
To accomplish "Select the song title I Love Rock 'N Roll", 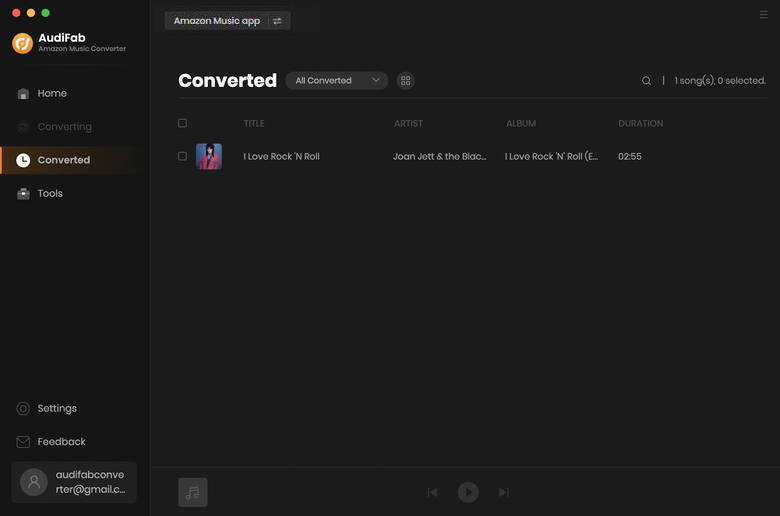I will 282,156.
